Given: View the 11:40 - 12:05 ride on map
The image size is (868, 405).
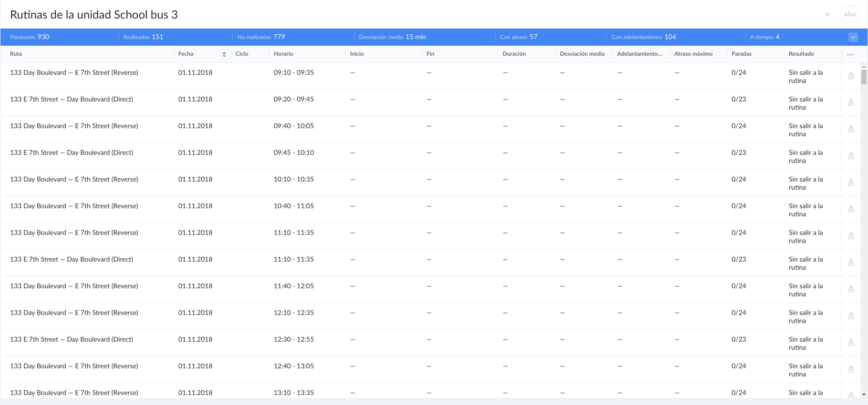Looking at the screenshot, I should click(851, 290).
